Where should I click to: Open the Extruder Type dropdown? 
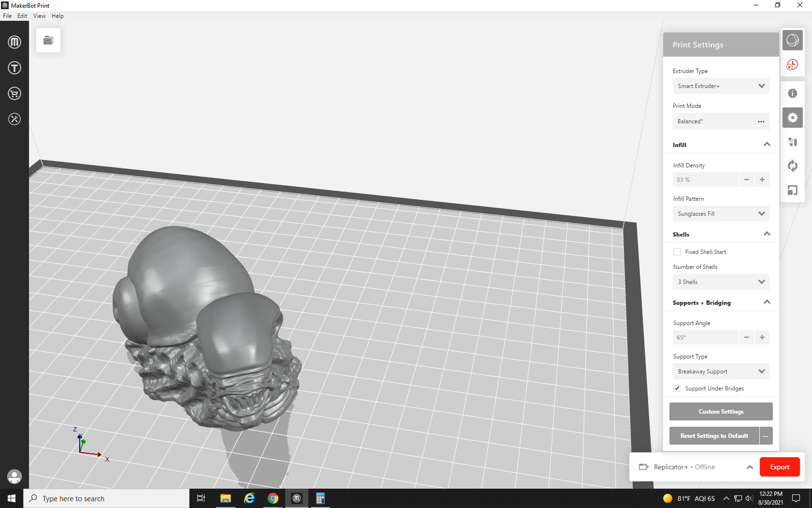click(721, 86)
